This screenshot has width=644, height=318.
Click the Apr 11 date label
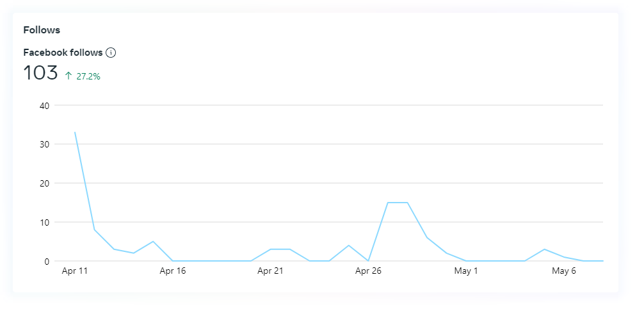75,271
